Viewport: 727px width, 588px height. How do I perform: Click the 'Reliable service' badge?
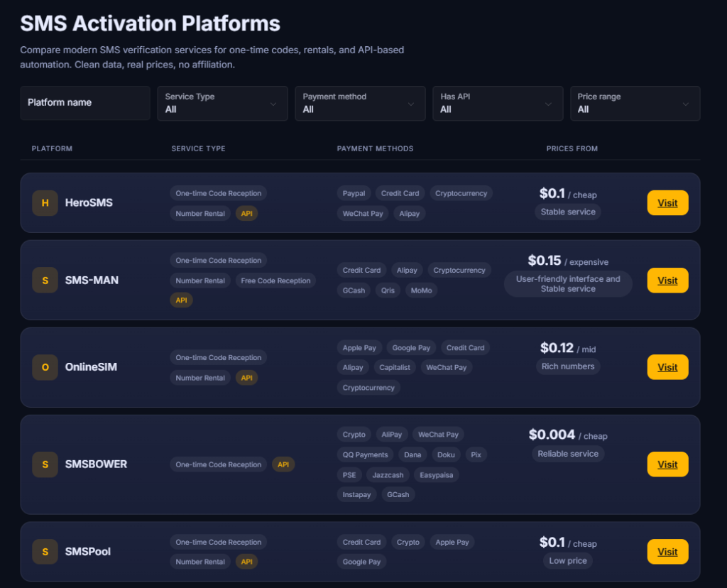click(568, 454)
